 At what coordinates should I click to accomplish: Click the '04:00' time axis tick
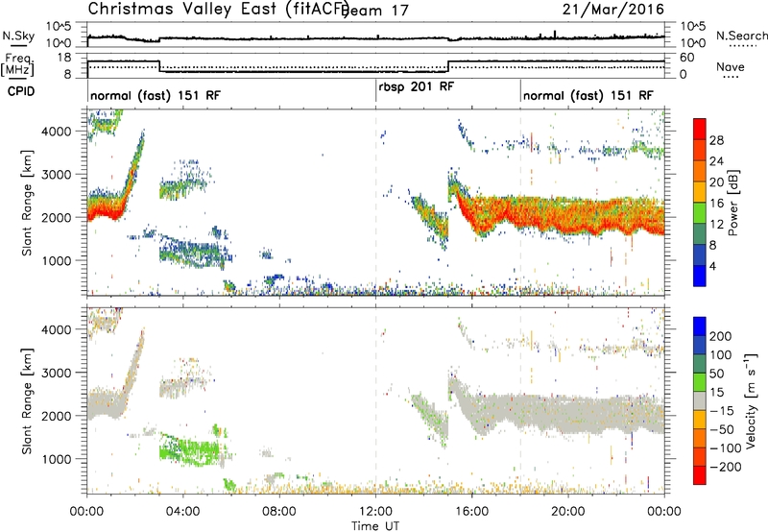[x=182, y=512]
